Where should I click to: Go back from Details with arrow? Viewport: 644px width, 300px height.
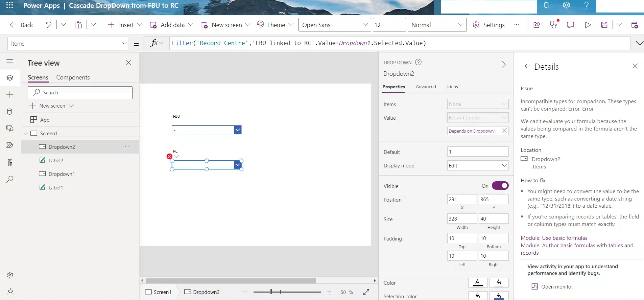(x=527, y=66)
